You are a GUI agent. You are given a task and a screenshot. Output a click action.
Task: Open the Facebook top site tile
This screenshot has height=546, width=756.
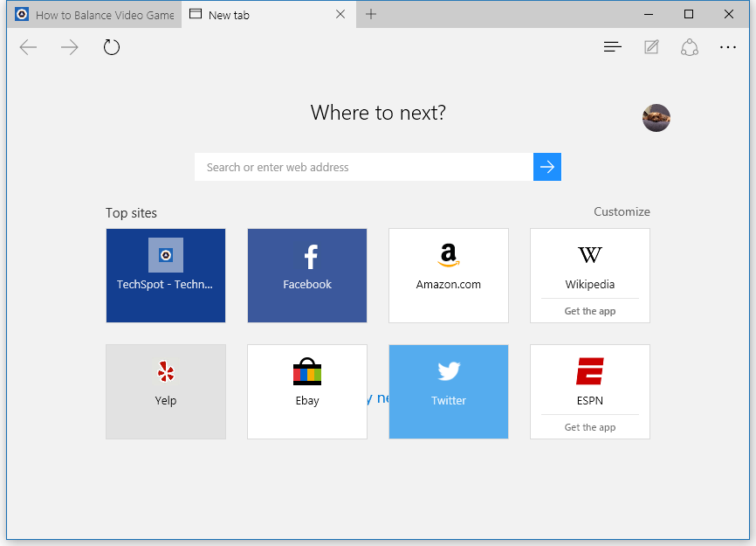coord(307,275)
